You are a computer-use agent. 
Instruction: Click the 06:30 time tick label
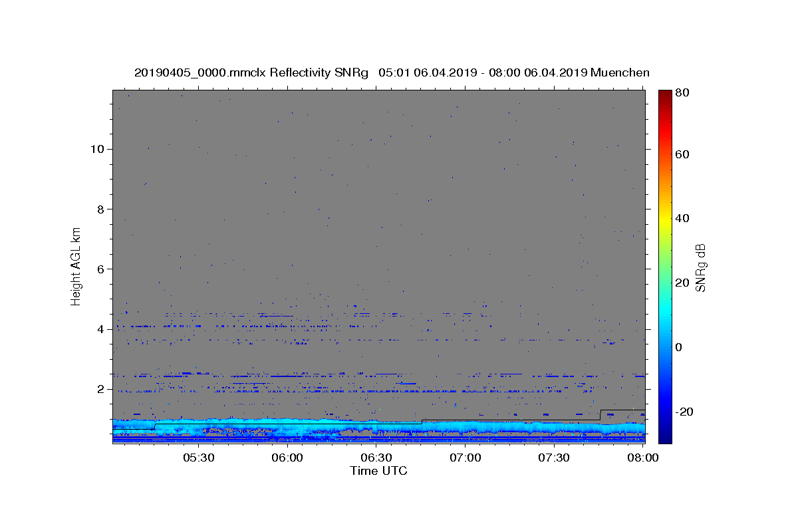(x=376, y=458)
